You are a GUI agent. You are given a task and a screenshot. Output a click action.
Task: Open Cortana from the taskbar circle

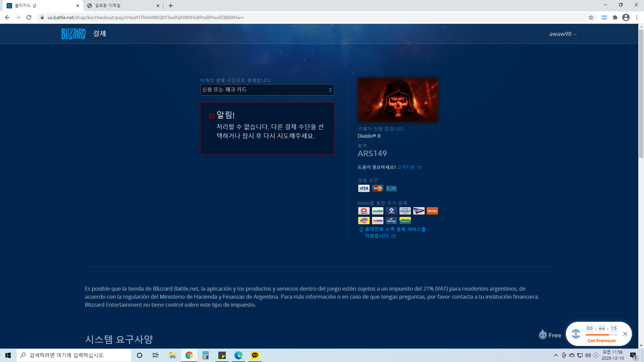tap(140, 355)
